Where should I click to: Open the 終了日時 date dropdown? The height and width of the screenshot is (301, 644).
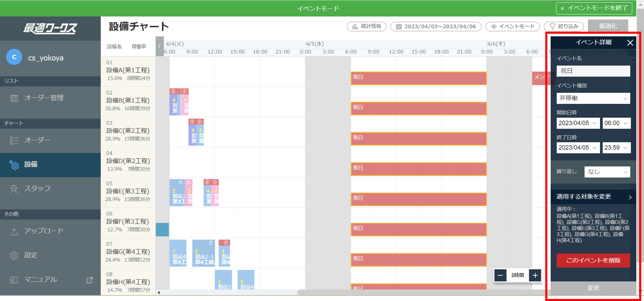578,148
